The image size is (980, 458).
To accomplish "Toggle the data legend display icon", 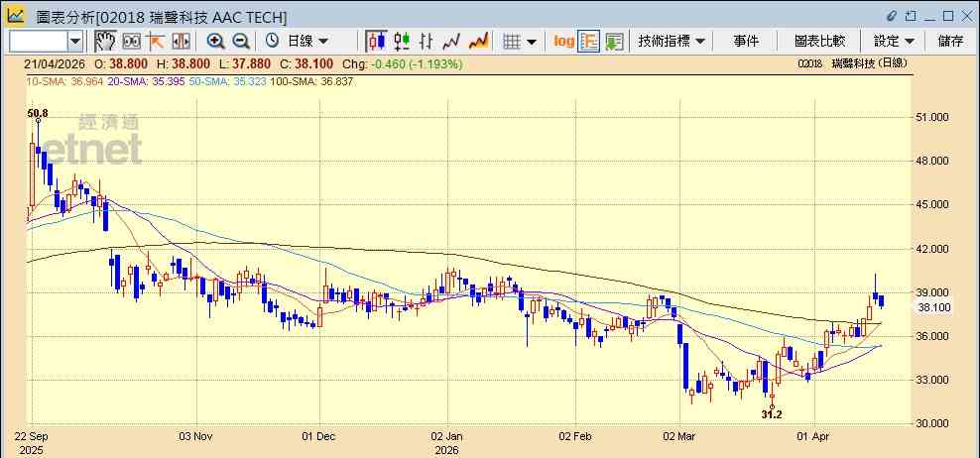I will click(x=589, y=42).
